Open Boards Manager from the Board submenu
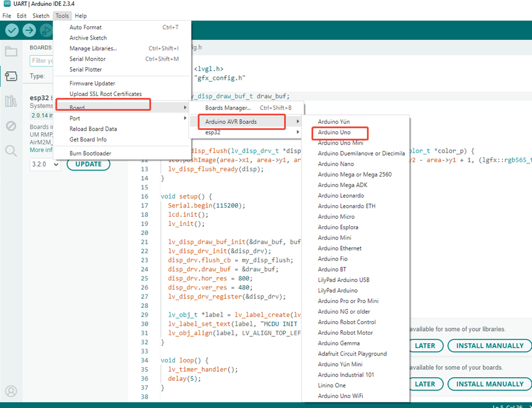This screenshot has width=532, height=408. click(x=246, y=108)
